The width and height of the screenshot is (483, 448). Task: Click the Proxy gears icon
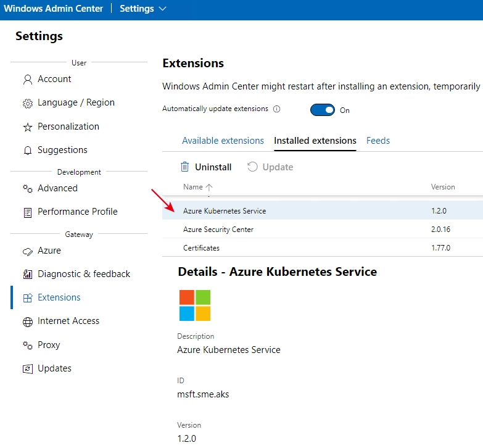(28, 345)
